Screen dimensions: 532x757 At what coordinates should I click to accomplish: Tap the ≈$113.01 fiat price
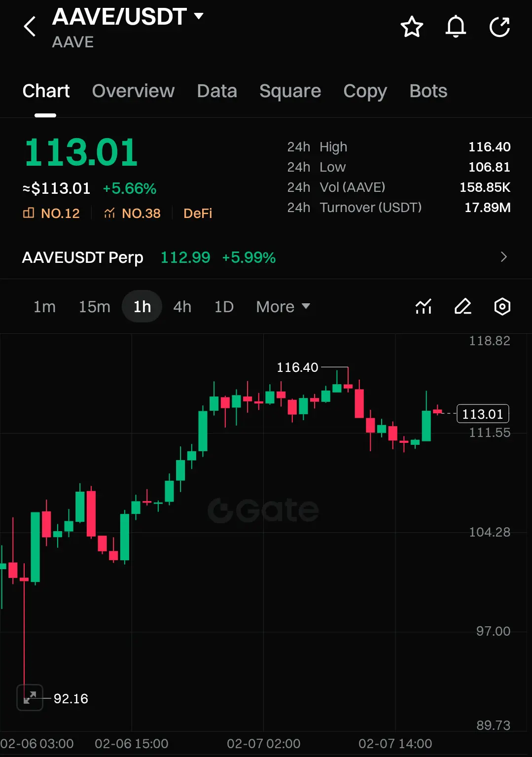pos(56,188)
